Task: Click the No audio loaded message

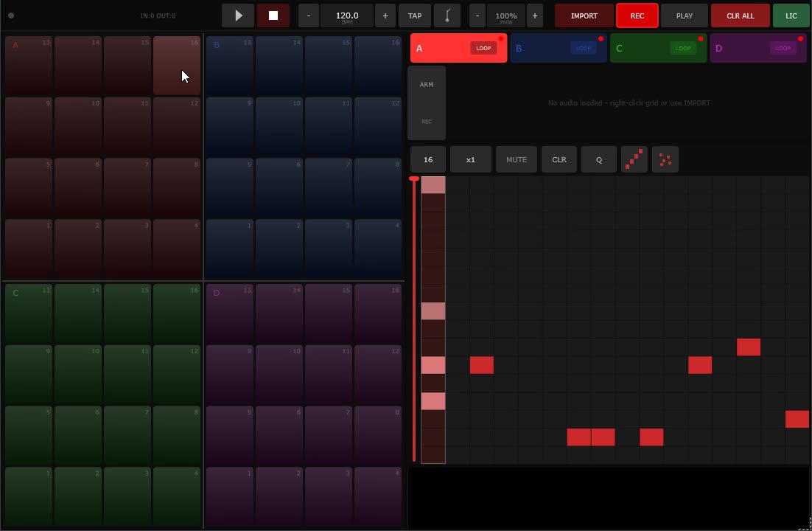Action: pos(629,103)
